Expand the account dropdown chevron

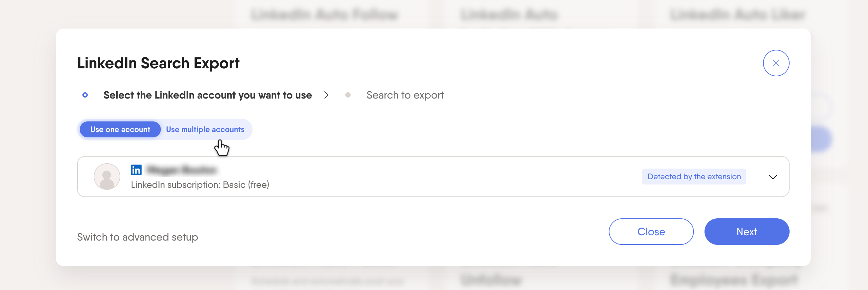tap(772, 177)
